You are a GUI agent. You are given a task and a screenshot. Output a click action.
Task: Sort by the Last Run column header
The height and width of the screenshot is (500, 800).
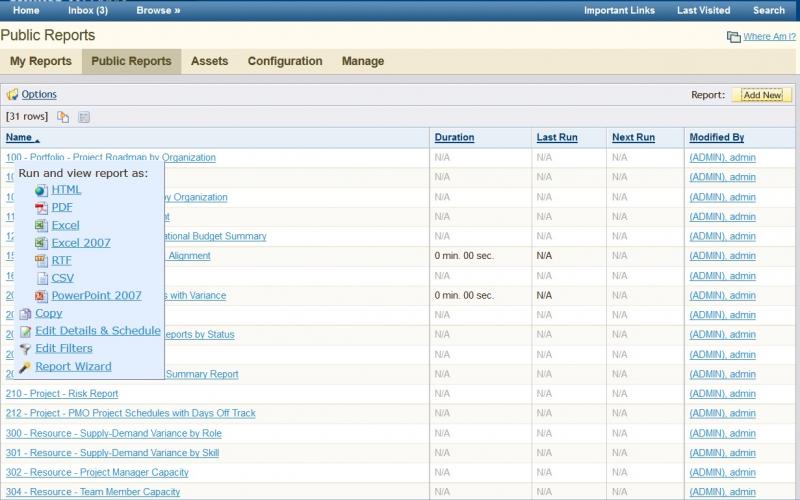tap(557, 137)
